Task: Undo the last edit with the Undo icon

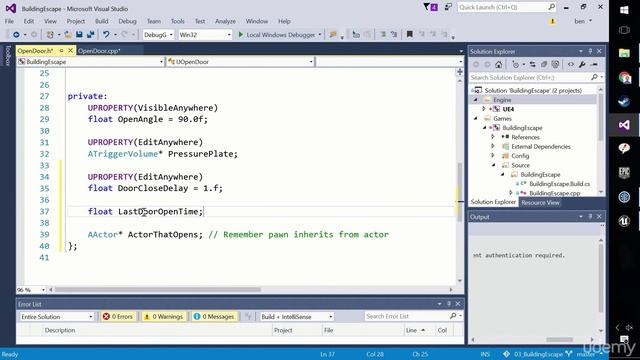Action: [x=106, y=35]
